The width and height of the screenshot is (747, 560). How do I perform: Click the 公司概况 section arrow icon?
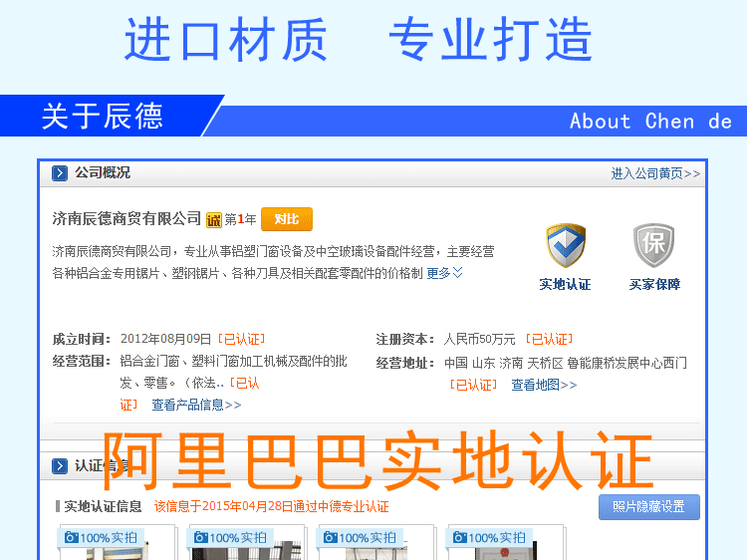60,173
